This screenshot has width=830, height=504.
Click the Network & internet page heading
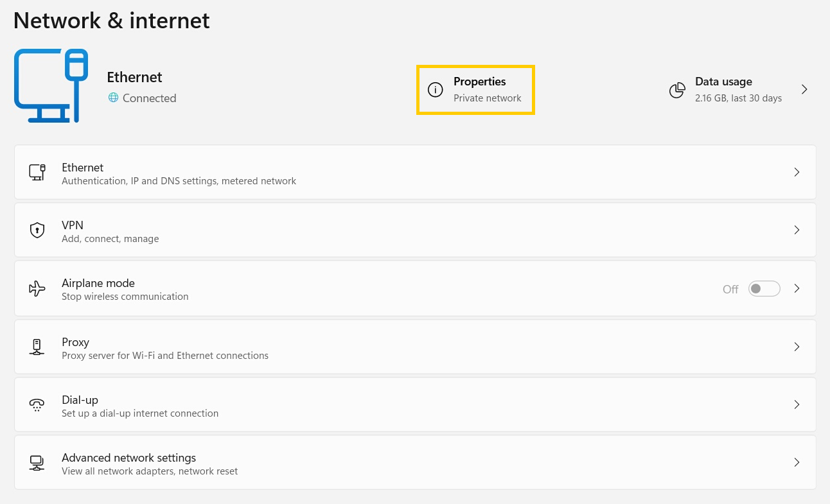112,21
